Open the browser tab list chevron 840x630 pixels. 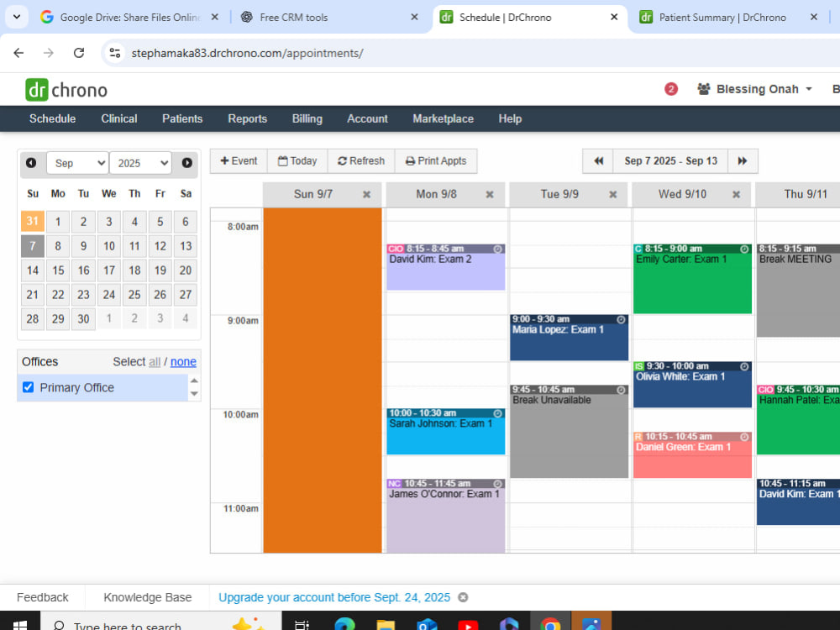[x=17, y=17]
